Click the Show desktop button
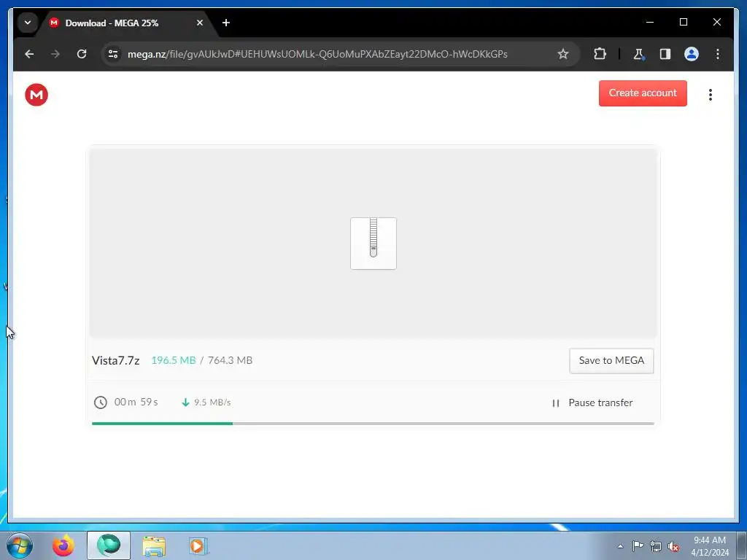The image size is (747, 560). click(742, 545)
